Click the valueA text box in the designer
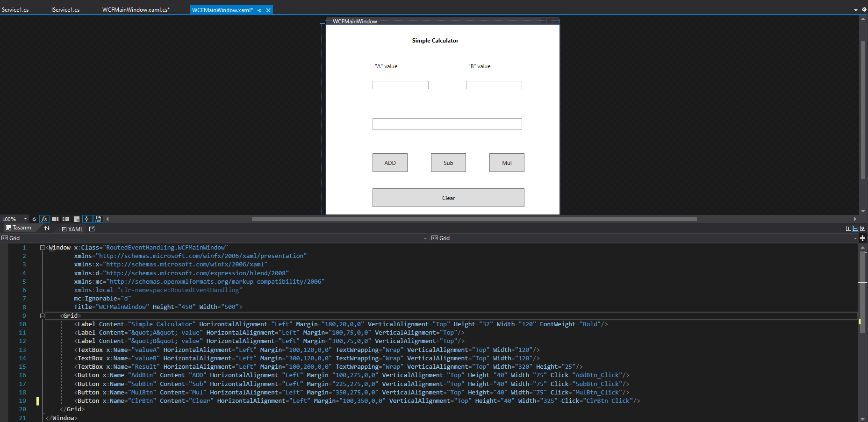868x422 pixels. pos(400,85)
